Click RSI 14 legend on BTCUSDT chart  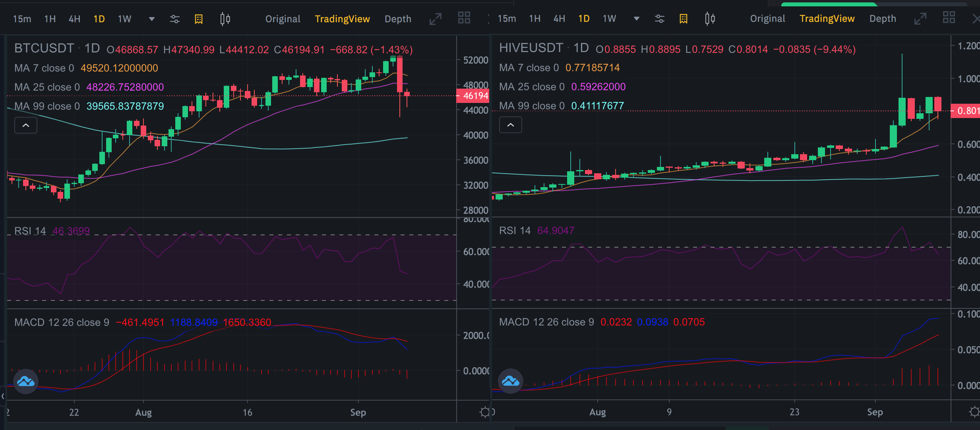(30, 231)
